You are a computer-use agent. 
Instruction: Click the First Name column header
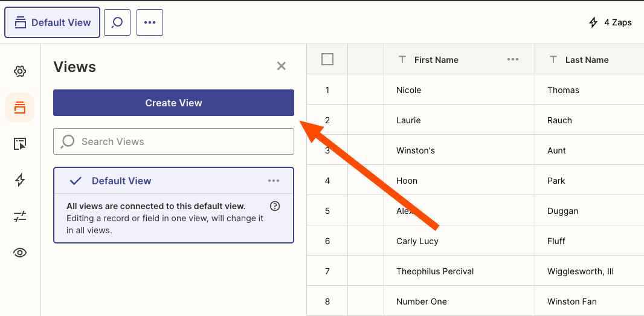(459, 60)
